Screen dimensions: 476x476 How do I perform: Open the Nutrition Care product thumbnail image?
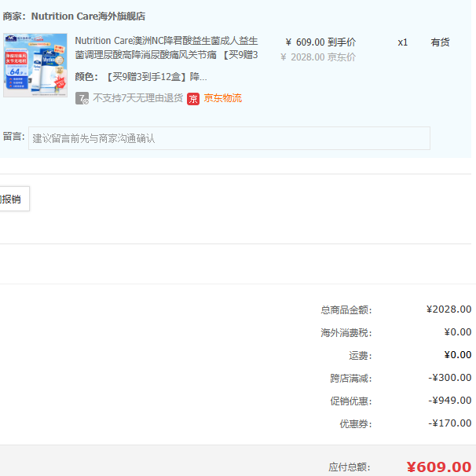coord(35,65)
